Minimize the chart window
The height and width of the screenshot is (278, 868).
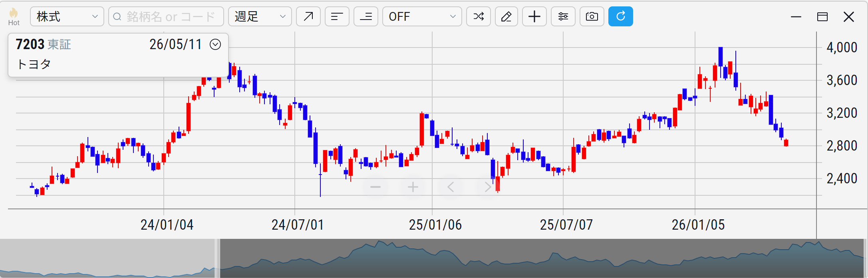tap(796, 17)
